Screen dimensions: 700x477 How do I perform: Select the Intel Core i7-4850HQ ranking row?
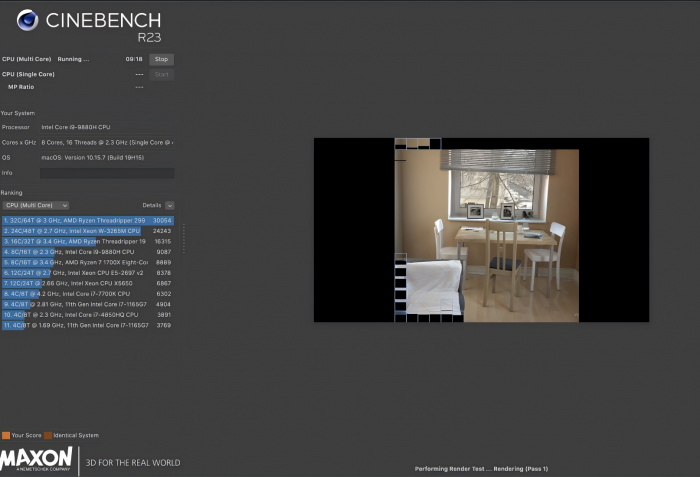(87, 314)
